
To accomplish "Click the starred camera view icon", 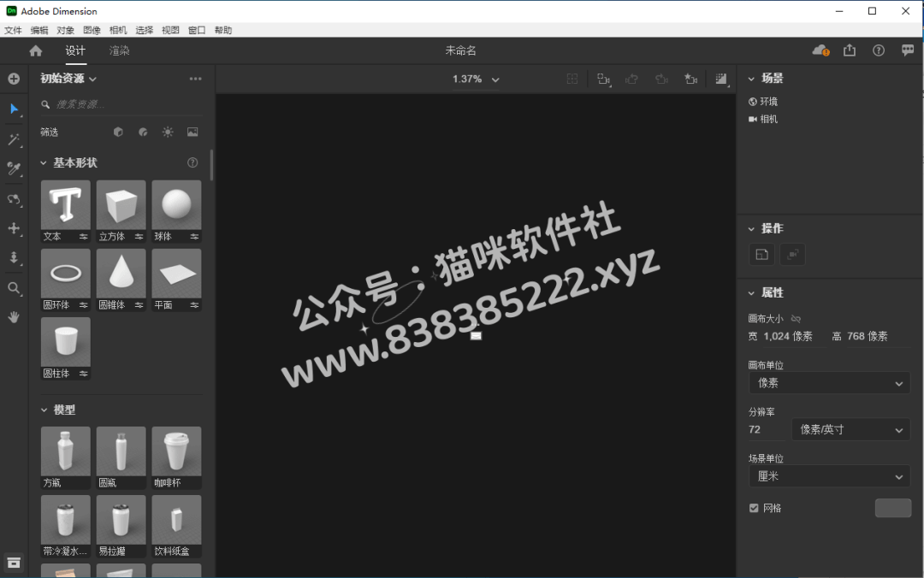I will [x=691, y=79].
